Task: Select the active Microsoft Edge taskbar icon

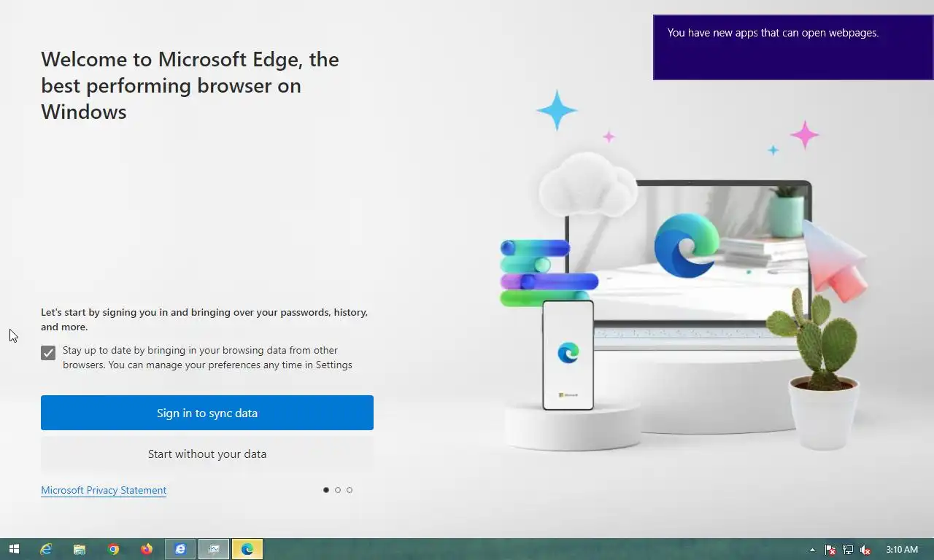Action: click(x=247, y=549)
